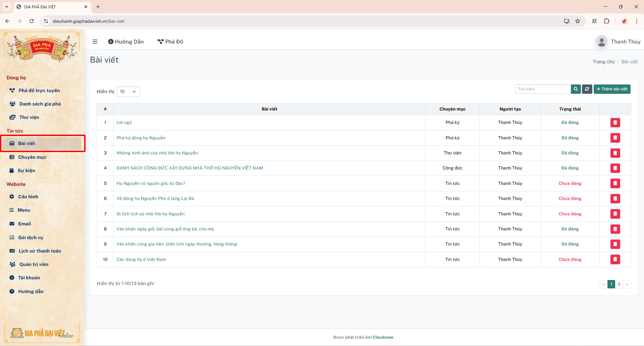
Task: Open the Chrome three-dot menu
Action: click(636, 21)
